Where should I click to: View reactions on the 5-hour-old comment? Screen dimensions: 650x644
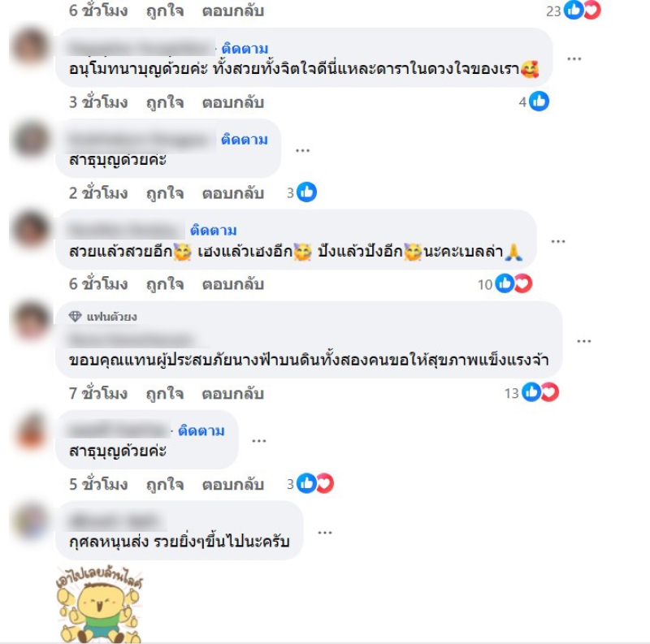tap(310, 483)
